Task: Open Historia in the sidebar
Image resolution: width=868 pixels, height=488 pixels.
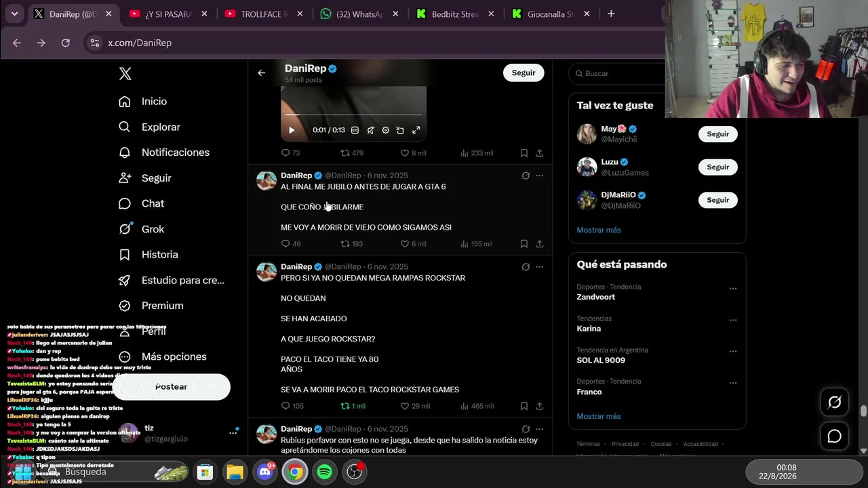Action: [x=148, y=255]
